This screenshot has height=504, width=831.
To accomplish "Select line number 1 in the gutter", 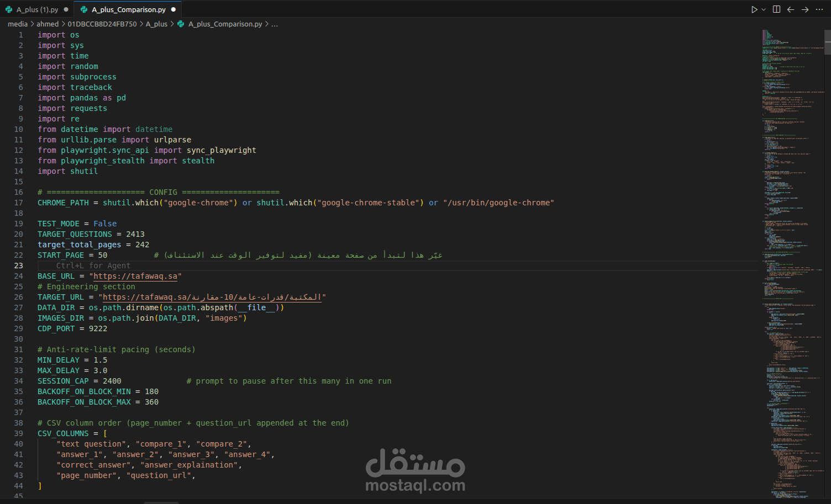I will tap(21, 35).
